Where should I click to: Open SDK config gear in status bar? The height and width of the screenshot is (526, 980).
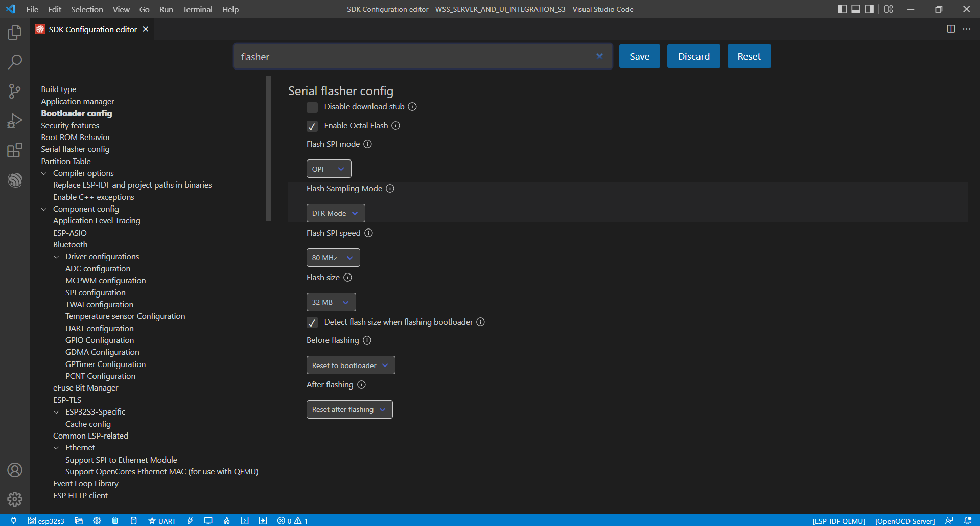(97, 520)
